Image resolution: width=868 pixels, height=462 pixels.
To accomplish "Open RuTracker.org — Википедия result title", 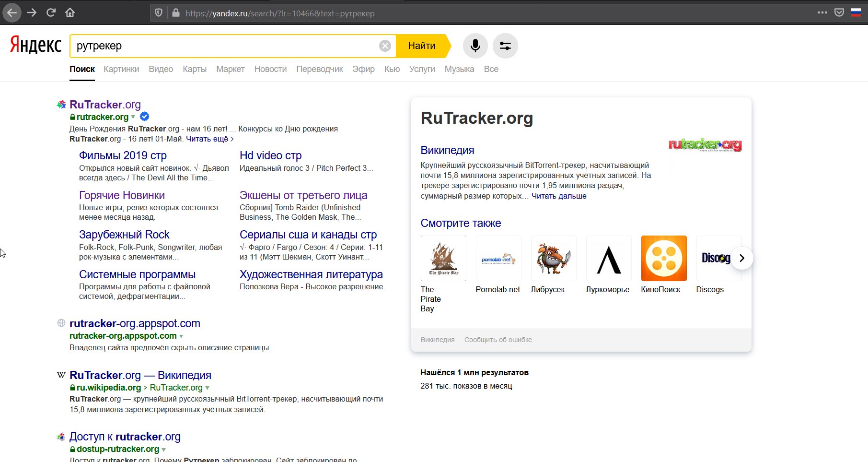I will coord(140,375).
